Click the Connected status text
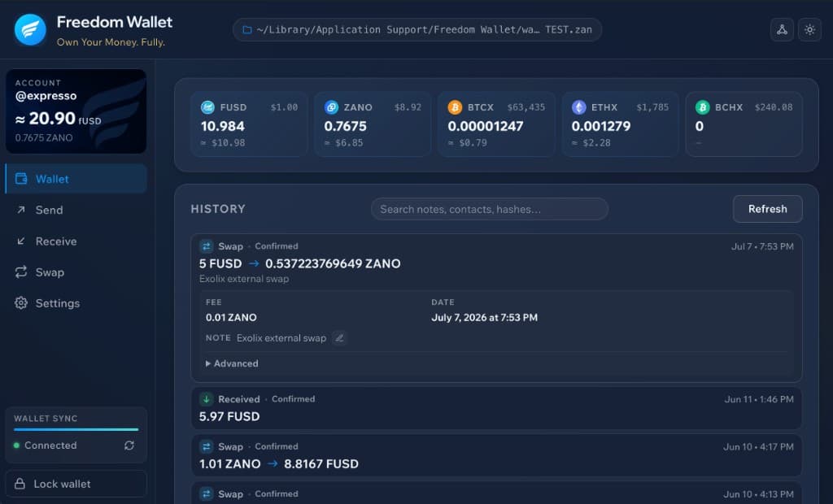 [50, 445]
